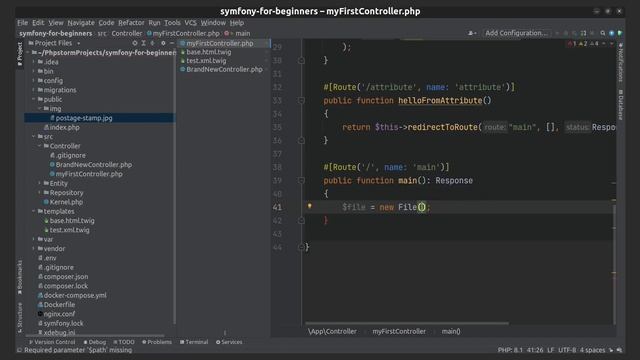This screenshot has height=360, width=640.
Task: Click UTF-8 encoding in status bar
Action: [567, 350]
